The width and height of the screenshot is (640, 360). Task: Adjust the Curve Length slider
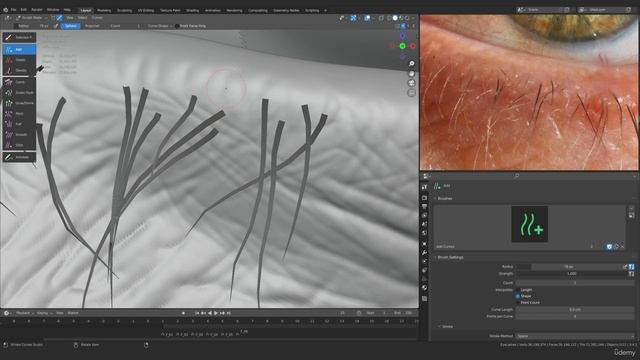pyautogui.click(x=575, y=309)
